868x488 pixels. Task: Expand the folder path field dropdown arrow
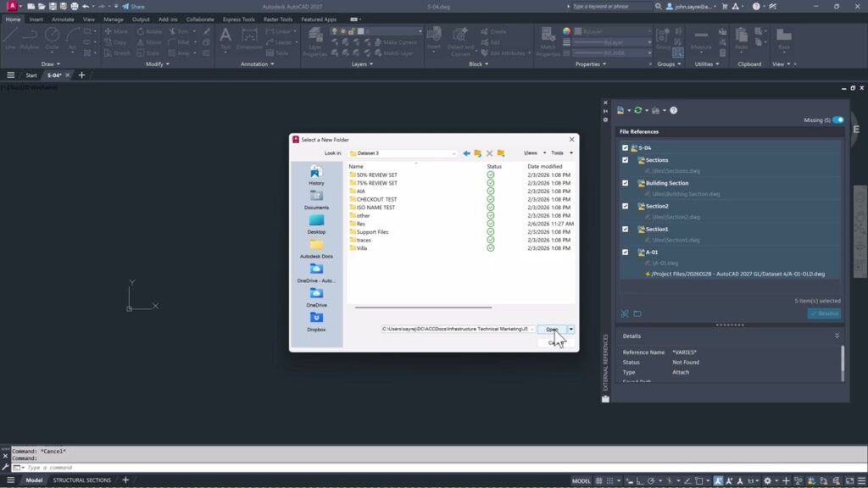click(x=532, y=330)
